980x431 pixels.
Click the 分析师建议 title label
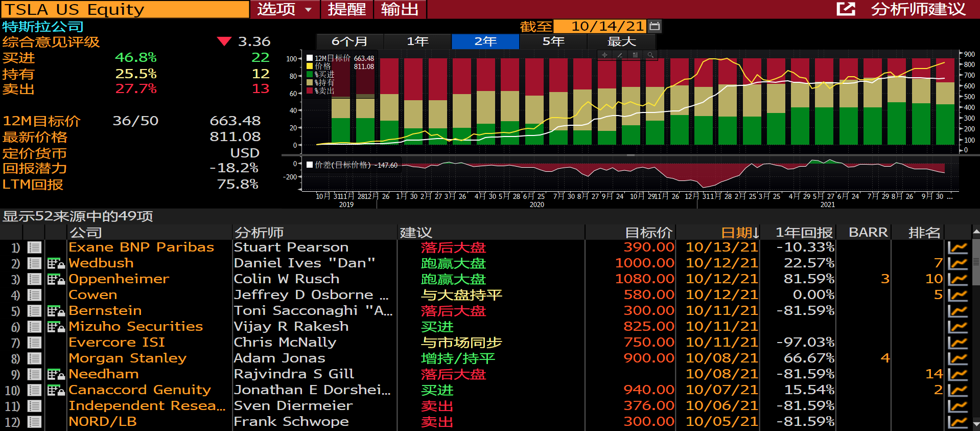coord(918,9)
